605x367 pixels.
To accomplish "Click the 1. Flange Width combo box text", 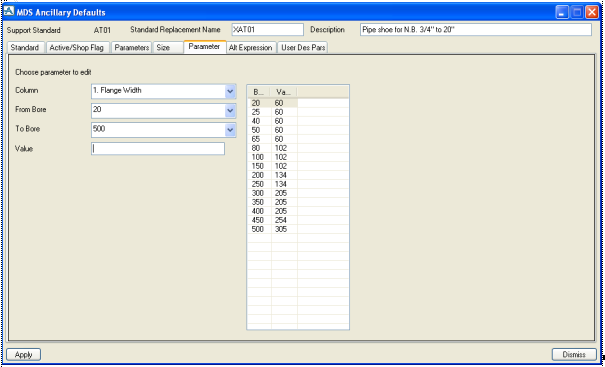I will pos(117,91).
